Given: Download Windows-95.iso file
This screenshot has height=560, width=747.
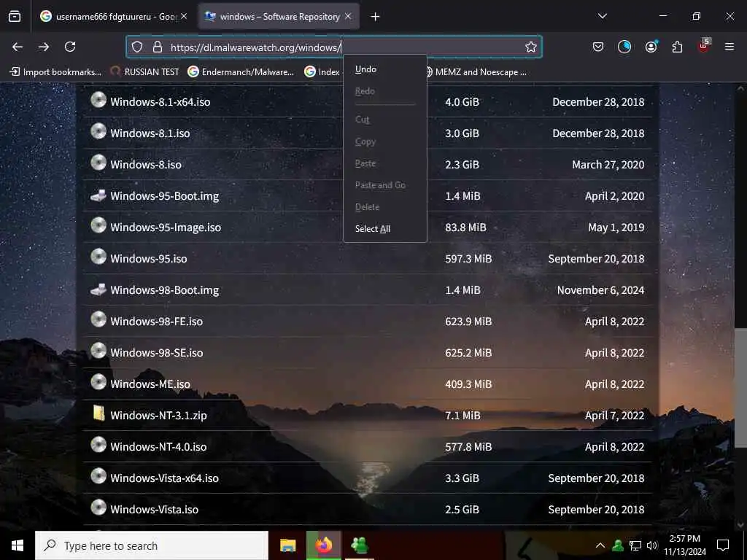Looking at the screenshot, I should click(x=149, y=259).
